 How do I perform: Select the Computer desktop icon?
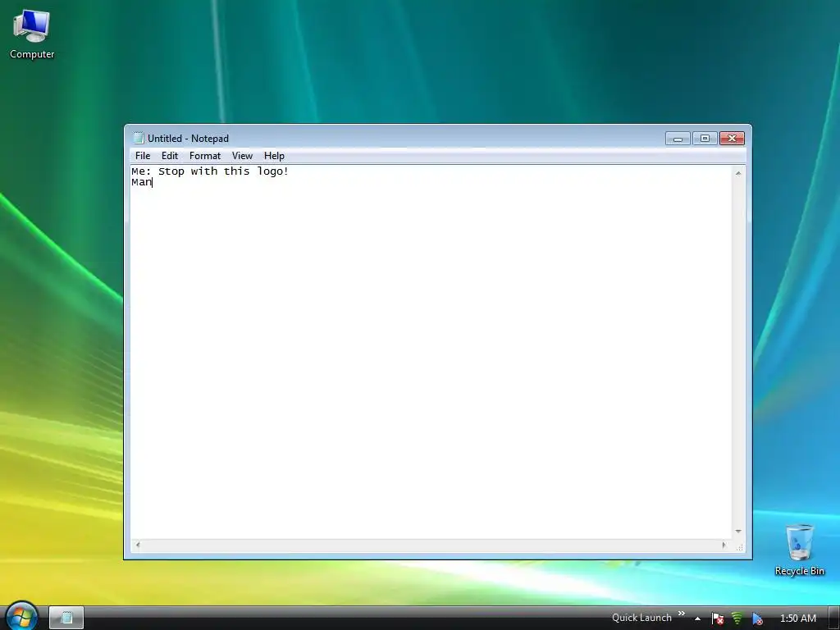point(32,34)
